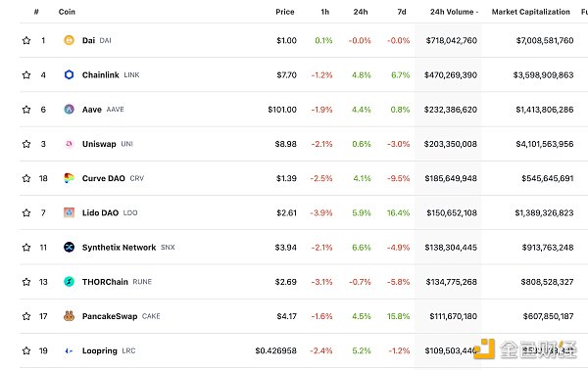588x370 pixels.
Task: Click the THORChain logo icon
Action: pos(69,282)
